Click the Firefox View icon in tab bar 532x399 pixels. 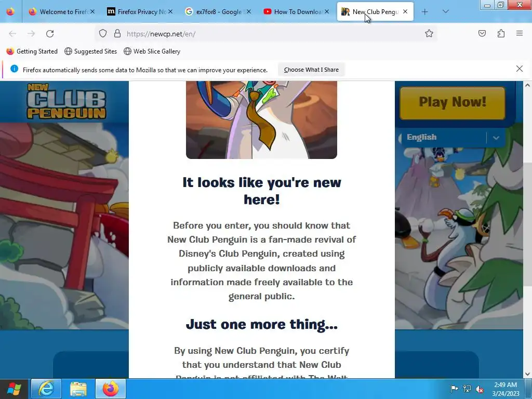(10, 11)
